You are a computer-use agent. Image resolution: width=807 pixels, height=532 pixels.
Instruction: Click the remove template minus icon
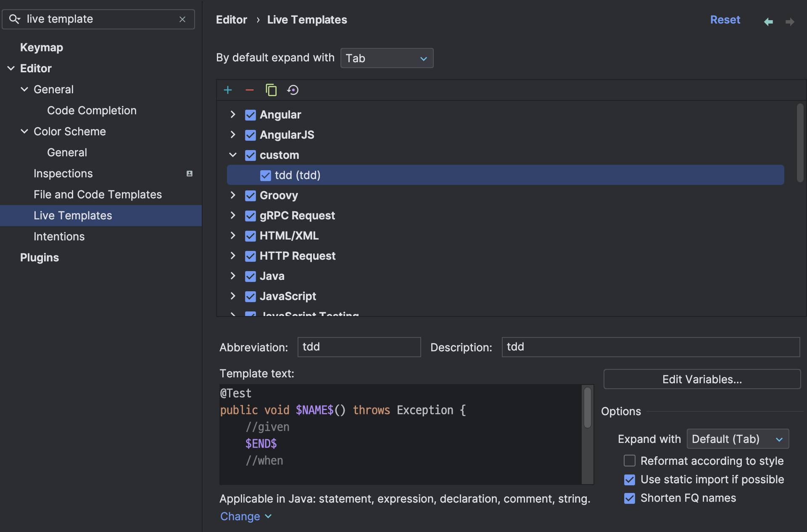click(x=249, y=90)
